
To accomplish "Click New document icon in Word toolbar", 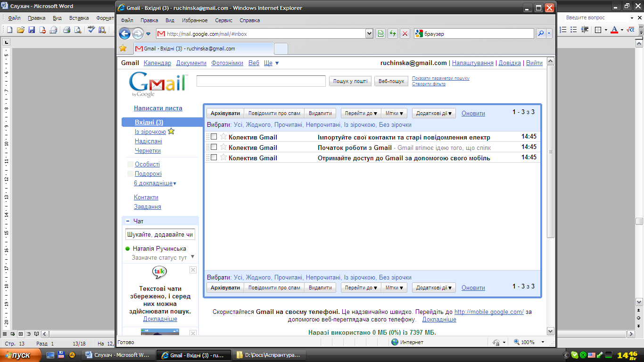I will pos(9,30).
